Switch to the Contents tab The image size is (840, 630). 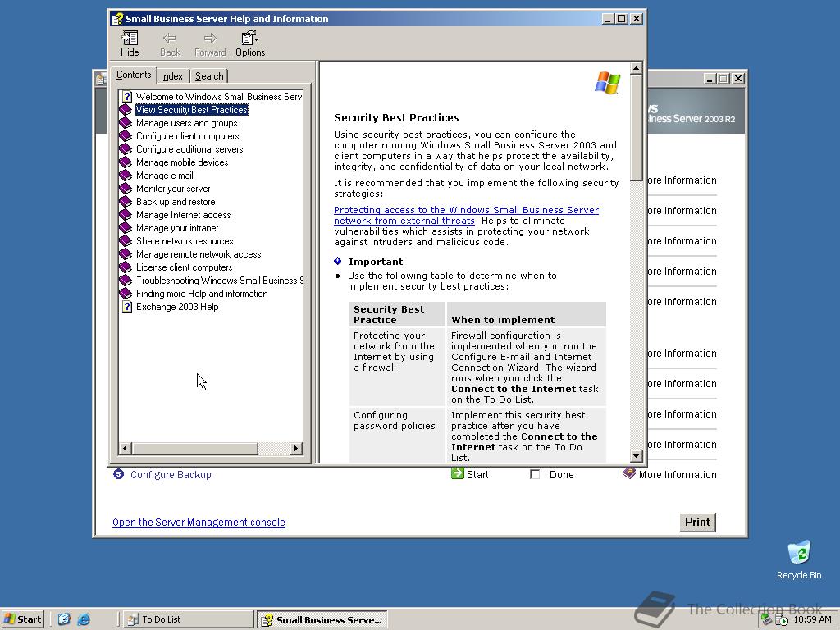click(134, 75)
